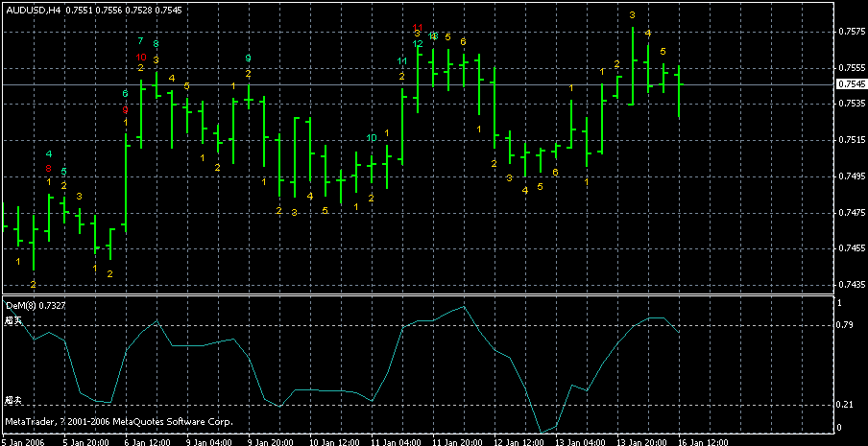Click the 6 Jan 12:00 time label
Screen dimensions: 868x446
tap(147, 441)
